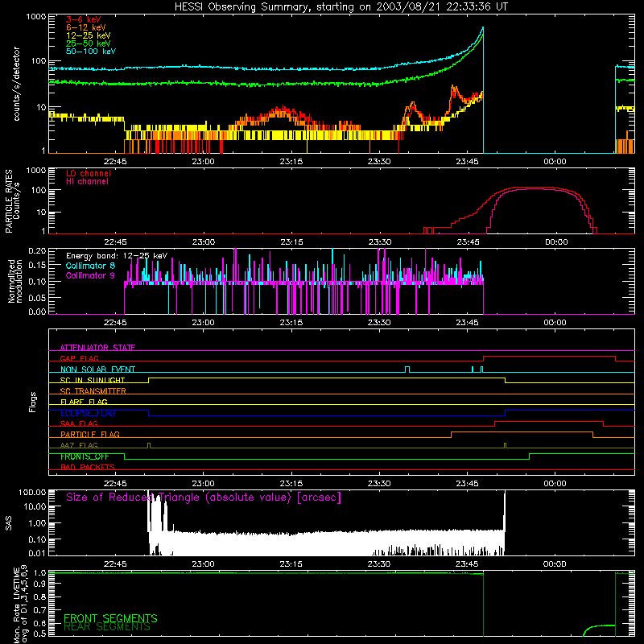Click the 0.20 label on modulation y-axis
644x644 pixels.
pos(37,251)
